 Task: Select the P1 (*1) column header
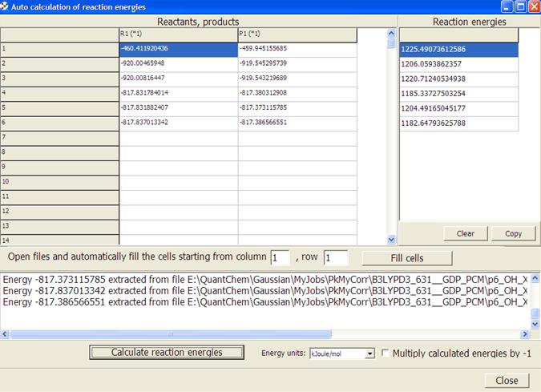(x=297, y=34)
